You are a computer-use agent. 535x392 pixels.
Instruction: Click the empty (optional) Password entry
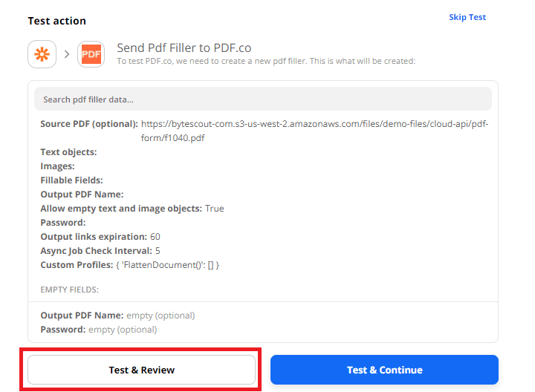tap(123, 330)
